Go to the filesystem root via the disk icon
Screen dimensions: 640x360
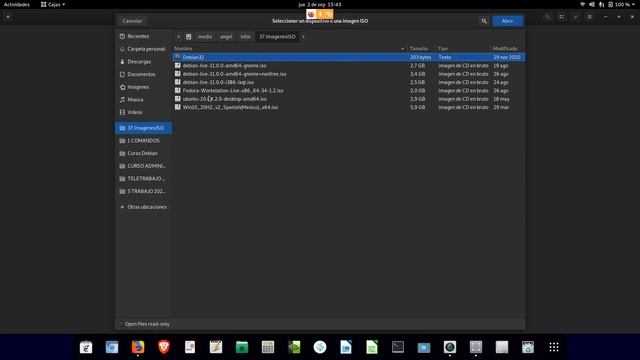189,37
